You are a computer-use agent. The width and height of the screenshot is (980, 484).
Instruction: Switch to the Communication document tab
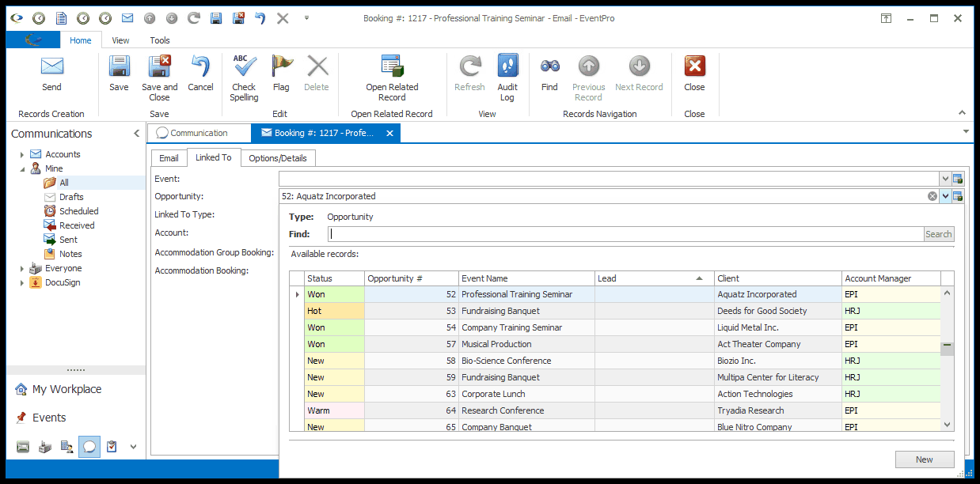tap(199, 133)
